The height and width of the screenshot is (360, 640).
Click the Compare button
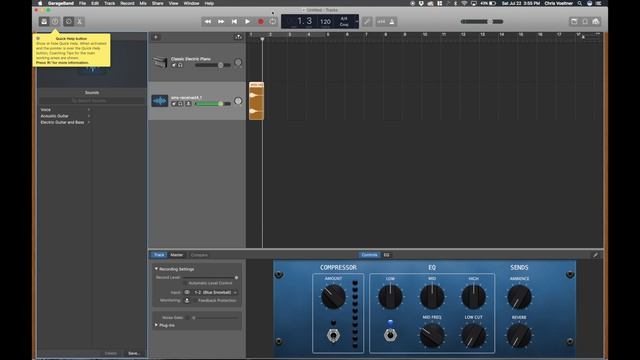199,255
